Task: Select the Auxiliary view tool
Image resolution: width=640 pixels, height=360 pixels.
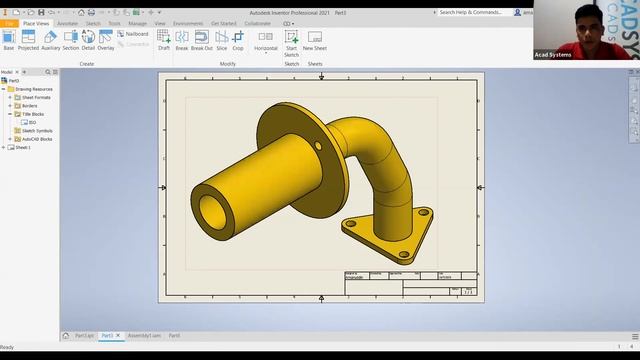Action: point(51,40)
